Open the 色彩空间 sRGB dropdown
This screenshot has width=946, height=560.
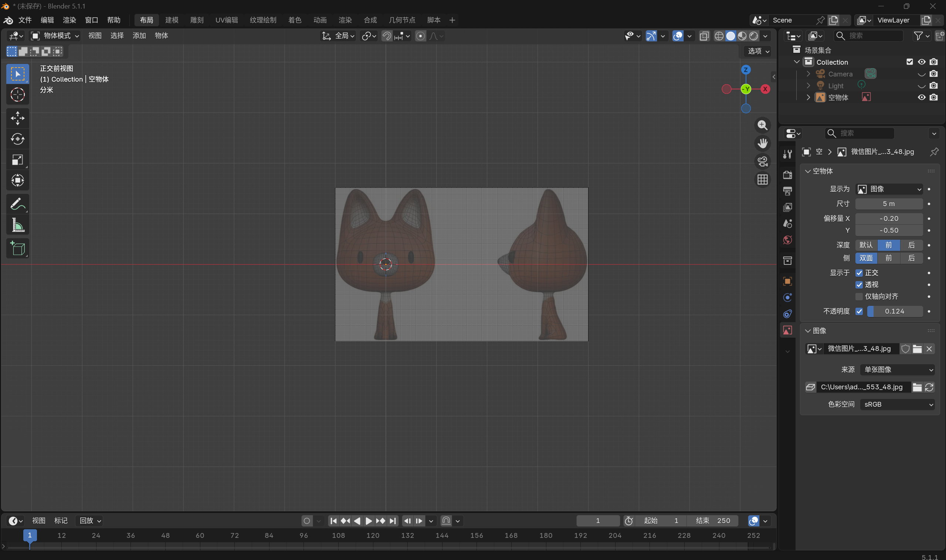click(x=897, y=404)
